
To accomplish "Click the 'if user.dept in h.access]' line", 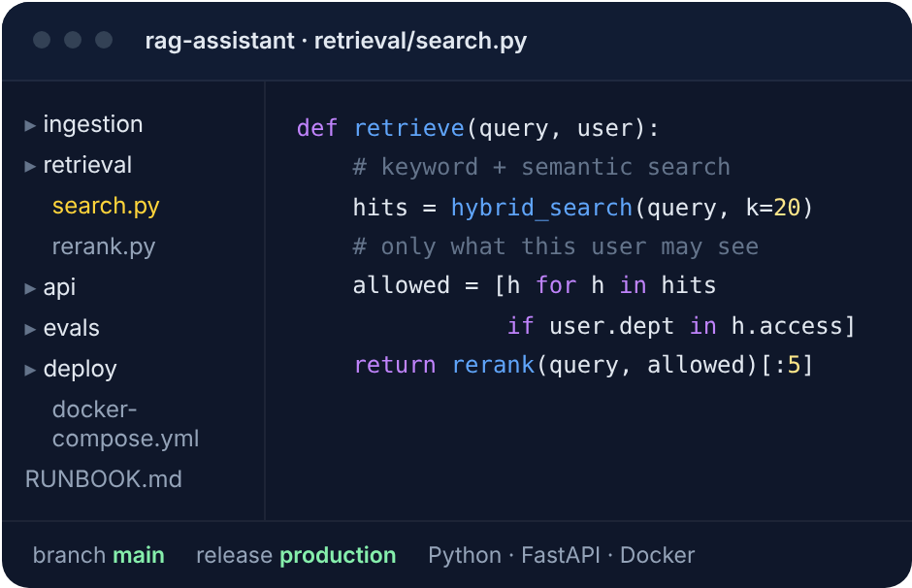I will click(x=681, y=326).
